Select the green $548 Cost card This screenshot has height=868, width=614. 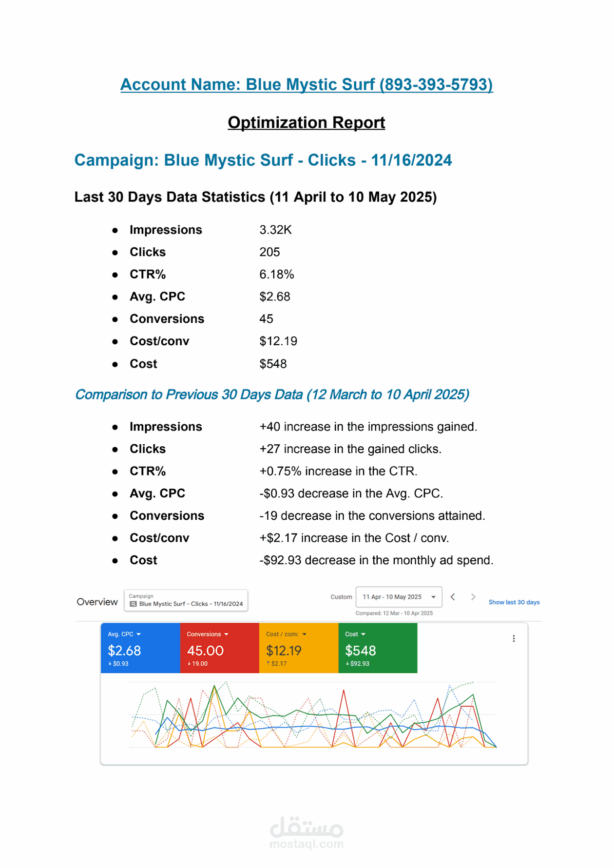(x=378, y=648)
